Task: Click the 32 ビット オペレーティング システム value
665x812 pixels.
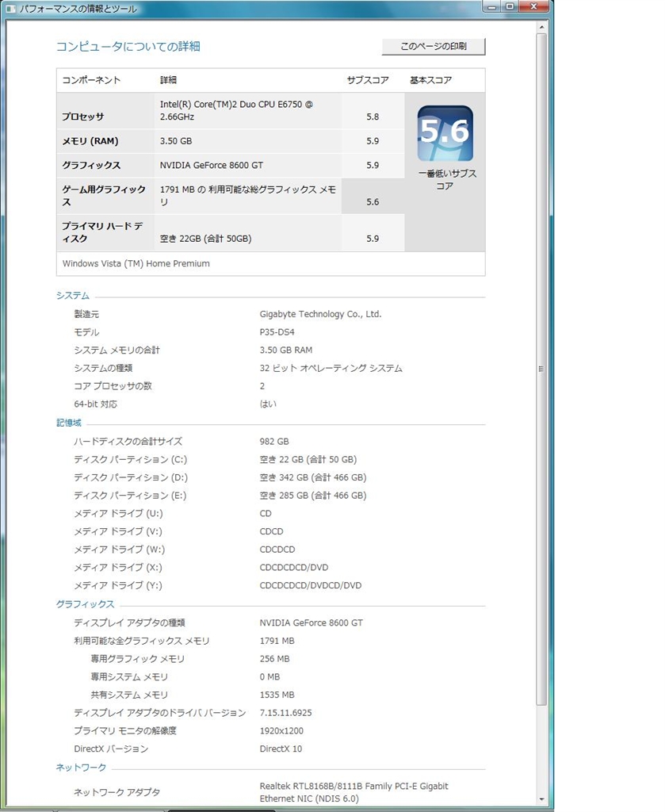Action: coord(331,368)
